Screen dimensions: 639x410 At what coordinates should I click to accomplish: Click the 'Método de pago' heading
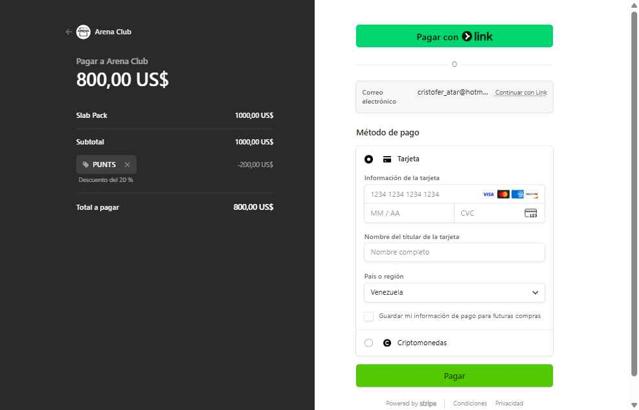[388, 132]
